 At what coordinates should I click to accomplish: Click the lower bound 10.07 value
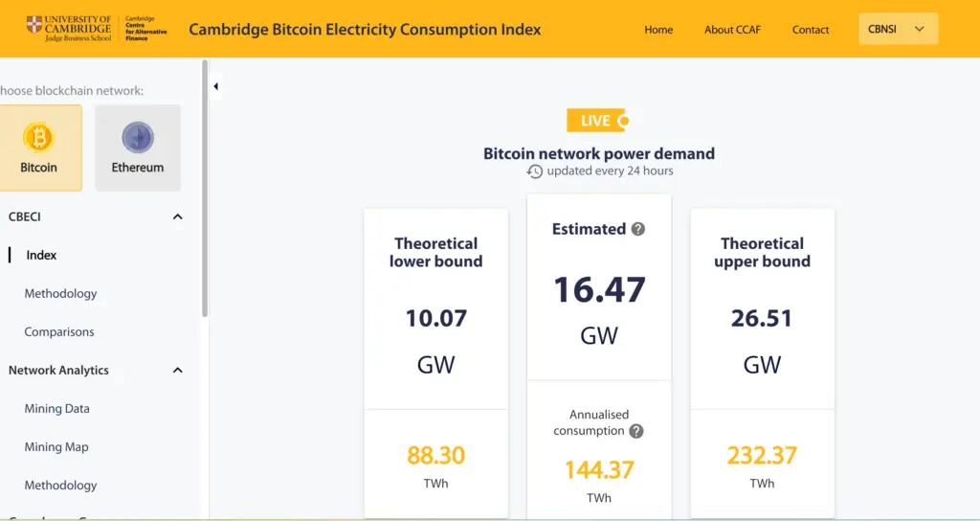click(436, 318)
